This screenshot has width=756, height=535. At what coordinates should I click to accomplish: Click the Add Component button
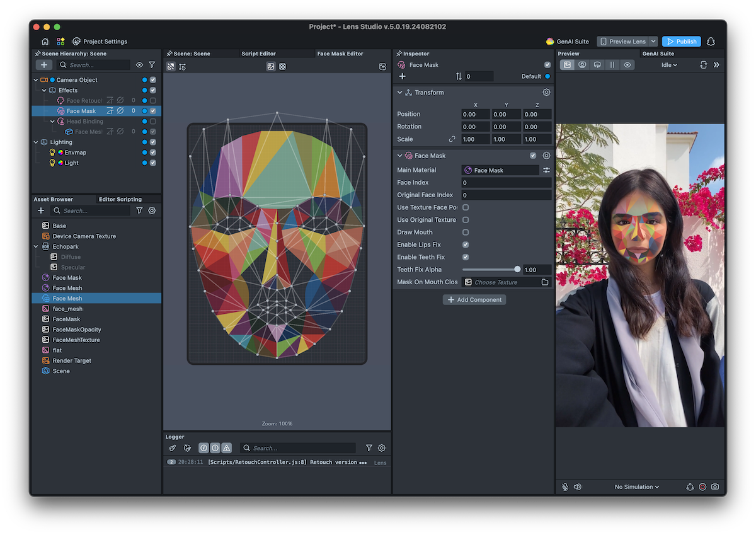(x=474, y=300)
